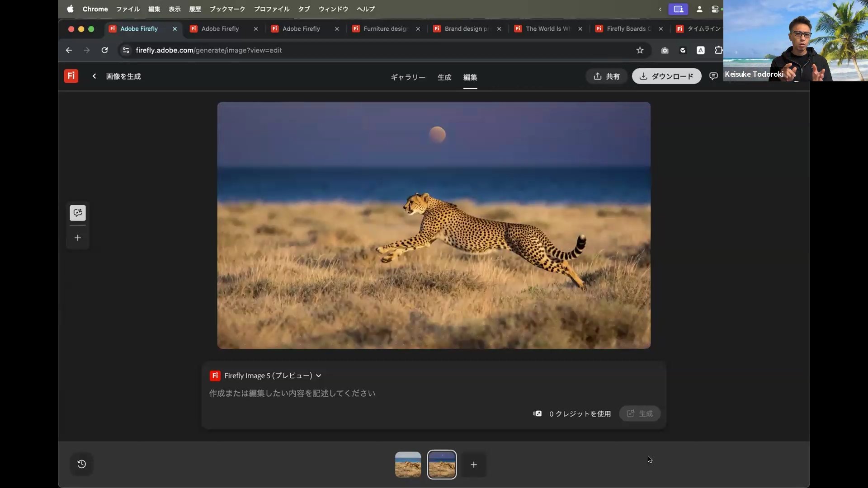This screenshot has height=488, width=868.
Task: Open the ブックマーク menu in menu bar
Action: click(x=227, y=9)
